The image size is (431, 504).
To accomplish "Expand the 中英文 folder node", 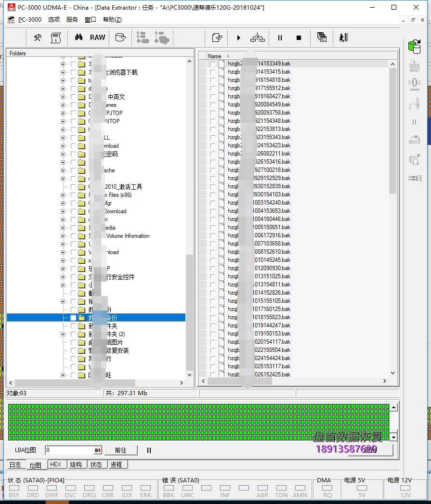I will click(63, 97).
